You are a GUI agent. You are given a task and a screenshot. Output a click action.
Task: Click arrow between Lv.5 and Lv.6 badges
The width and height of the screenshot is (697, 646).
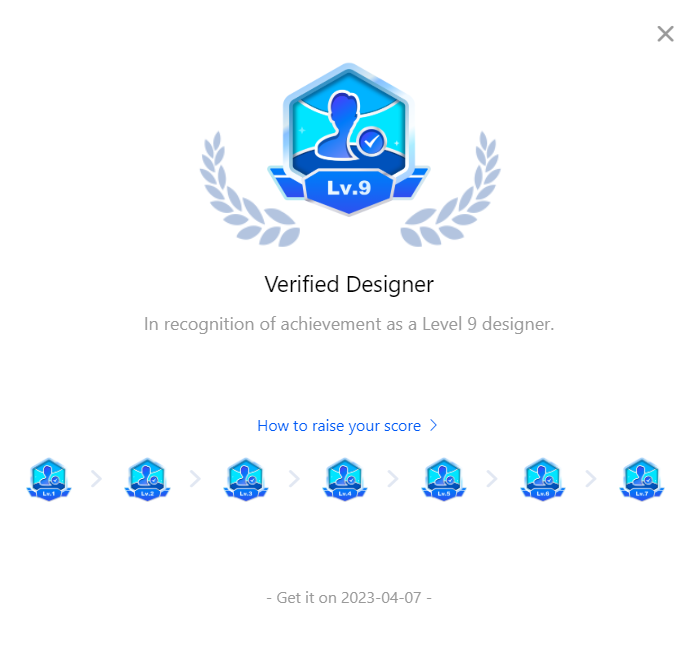[x=492, y=479]
